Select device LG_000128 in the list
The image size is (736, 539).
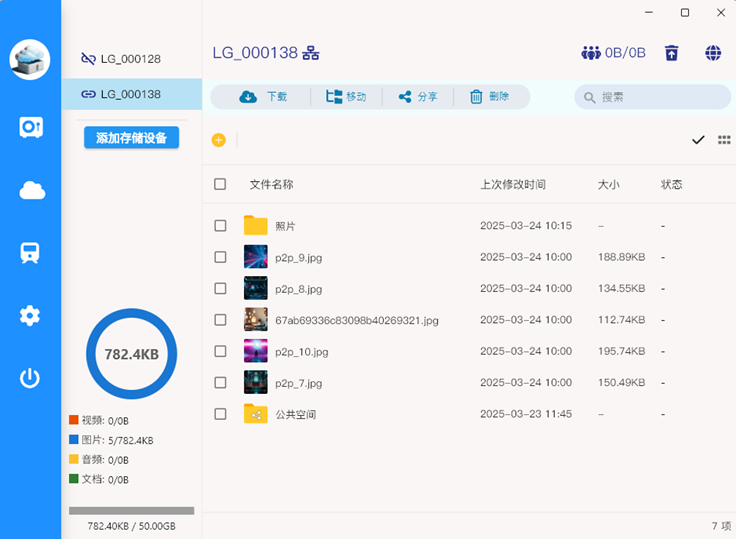coord(131,59)
